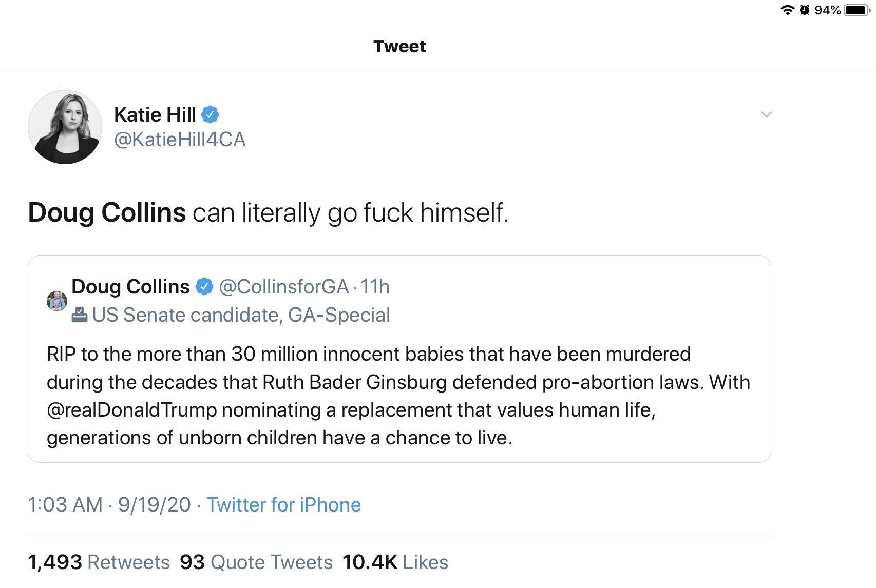Tap the alarm clock status icon
The width and height of the screenshot is (876, 588).
point(805,10)
